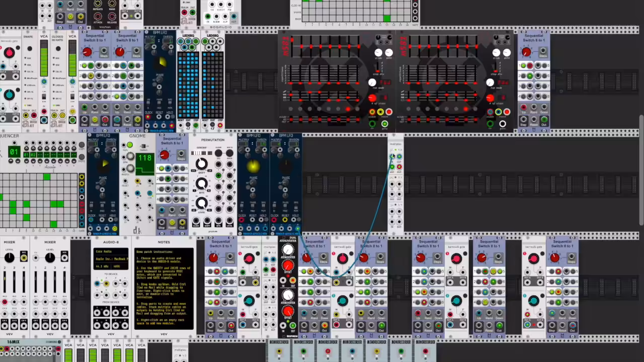The height and width of the screenshot is (362, 644).
Task: Open the 44.1 kHz sample rate selector
Action: (103, 266)
